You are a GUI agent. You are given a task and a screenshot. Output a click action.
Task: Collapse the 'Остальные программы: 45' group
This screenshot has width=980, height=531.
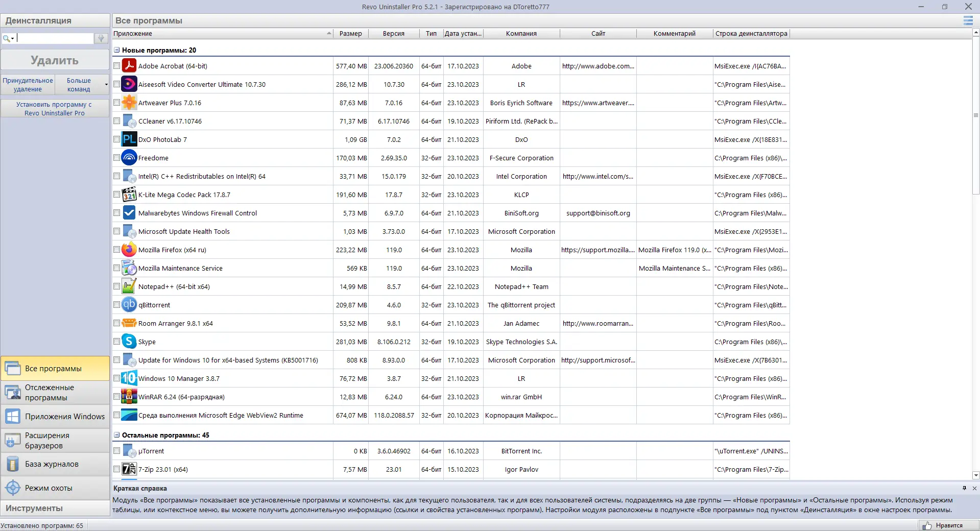[117, 435]
